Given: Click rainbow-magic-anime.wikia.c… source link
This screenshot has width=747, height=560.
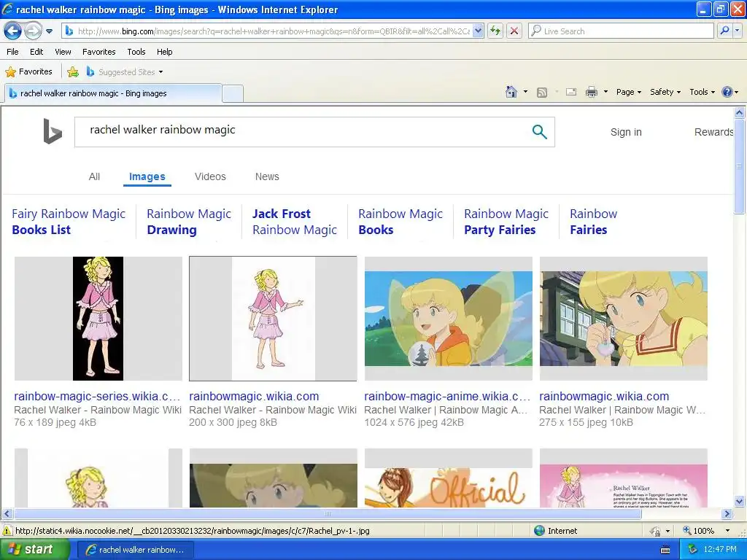Looking at the screenshot, I should pos(447,396).
